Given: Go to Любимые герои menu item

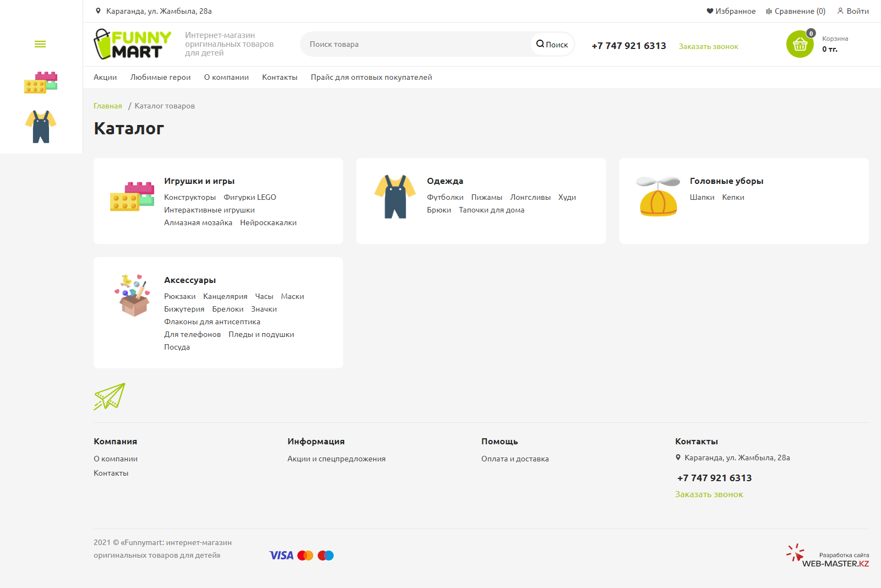Looking at the screenshot, I should pos(160,77).
